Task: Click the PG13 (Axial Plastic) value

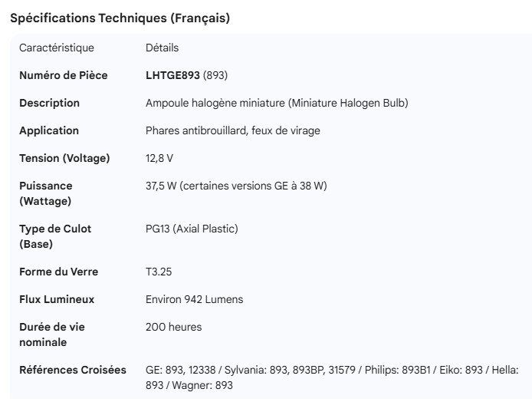Action: coord(192,229)
